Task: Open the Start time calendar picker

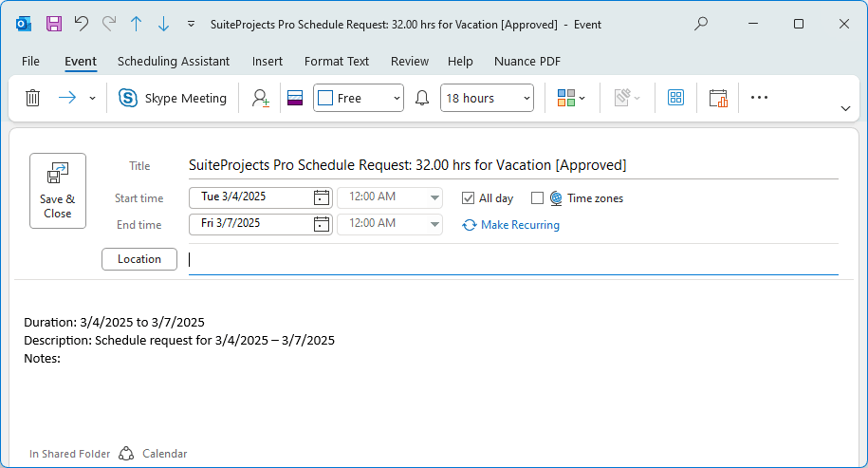Action: pos(321,197)
